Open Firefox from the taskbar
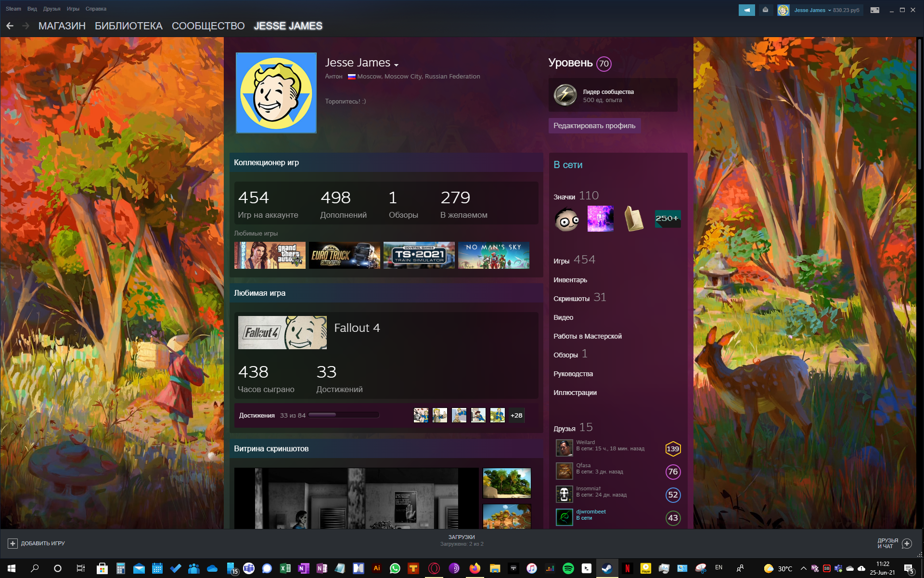 [x=475, y=568]
